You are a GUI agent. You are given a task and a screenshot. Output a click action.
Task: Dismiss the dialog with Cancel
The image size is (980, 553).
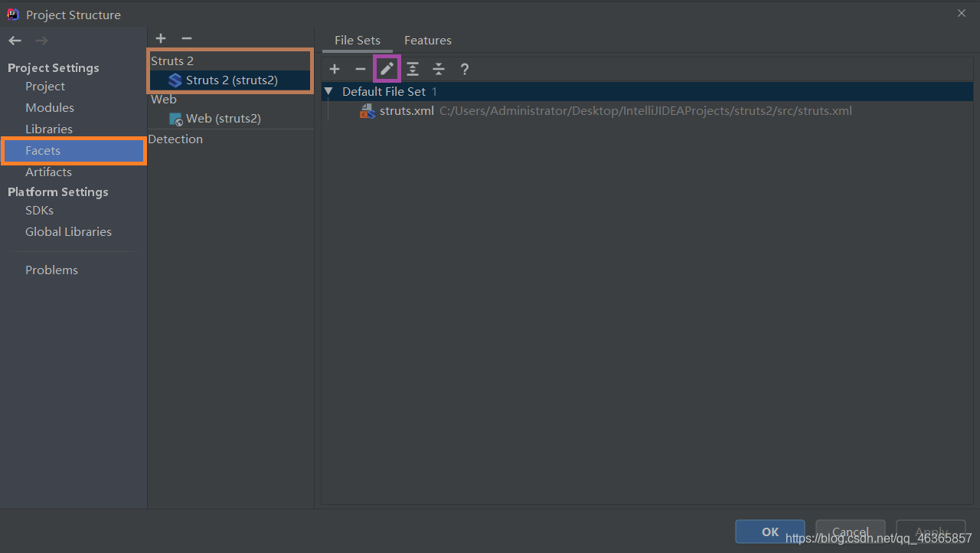coord(851,532)
